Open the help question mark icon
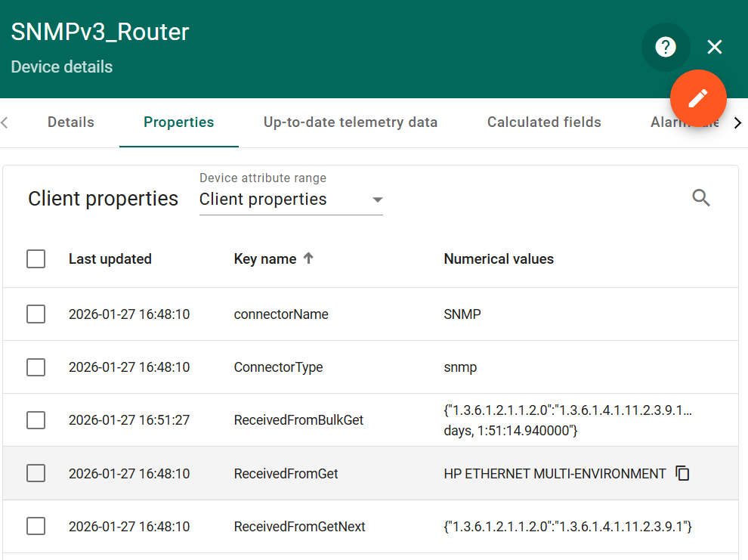This screenshot has height=560, width=748. [665, 48]
